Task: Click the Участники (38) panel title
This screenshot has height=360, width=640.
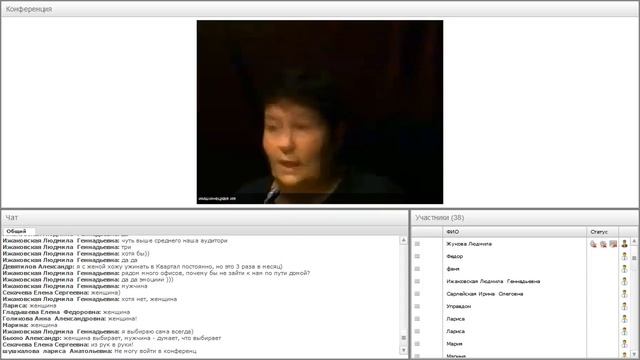Action: pos(440,218)
